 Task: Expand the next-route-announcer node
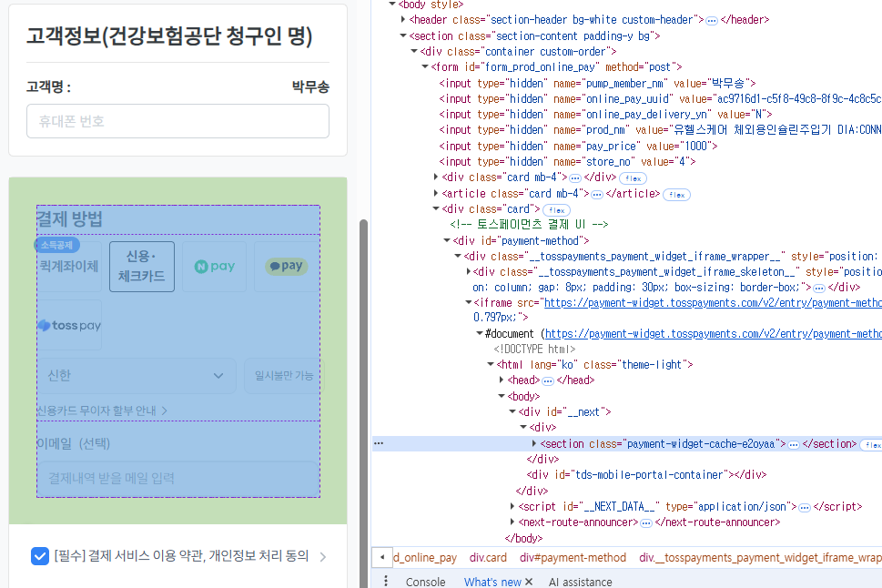512,522
